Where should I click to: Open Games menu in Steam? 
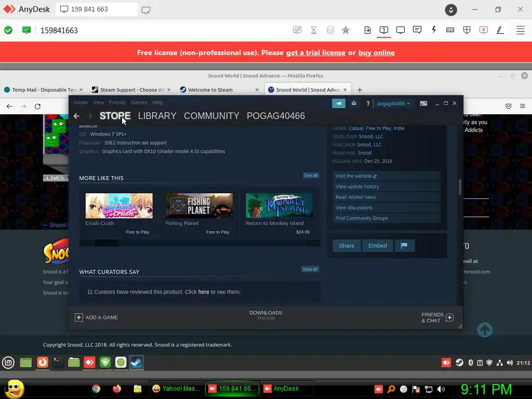(x=139, y=102)
